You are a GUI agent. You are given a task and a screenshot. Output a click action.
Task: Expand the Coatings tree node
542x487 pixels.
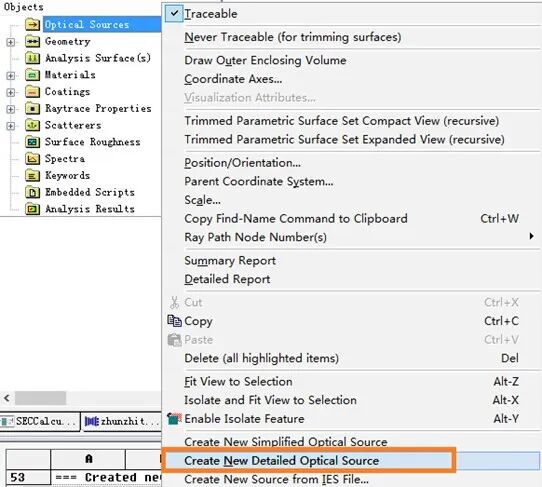[x=11, y=92]
